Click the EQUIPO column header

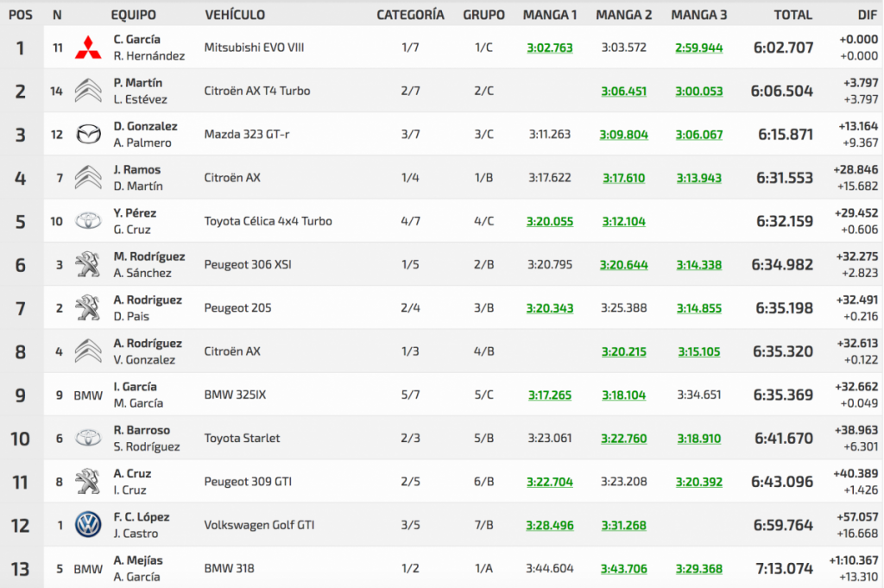[133, 15]
